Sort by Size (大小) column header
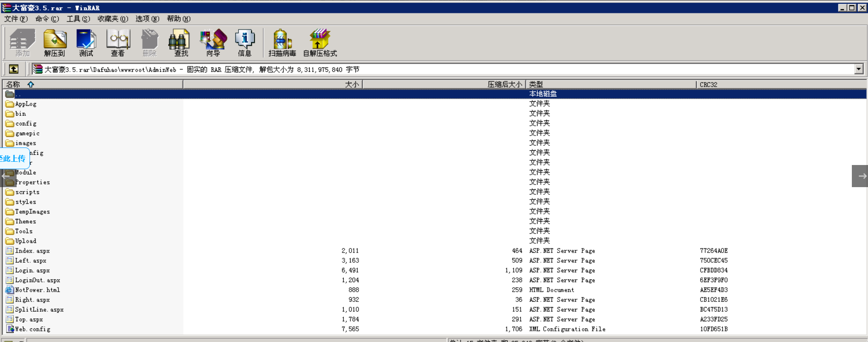Image resolution: width=868 pixels, height=342 pixels. point(273,84)
